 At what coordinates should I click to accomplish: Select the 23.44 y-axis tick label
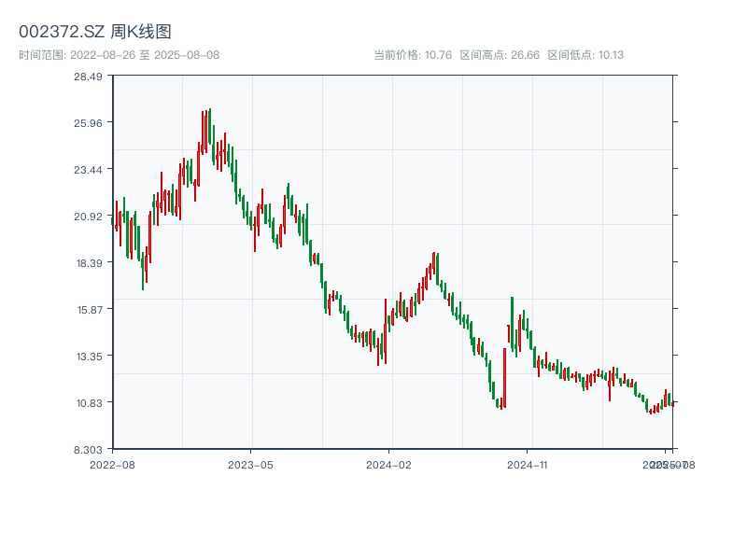89,169
